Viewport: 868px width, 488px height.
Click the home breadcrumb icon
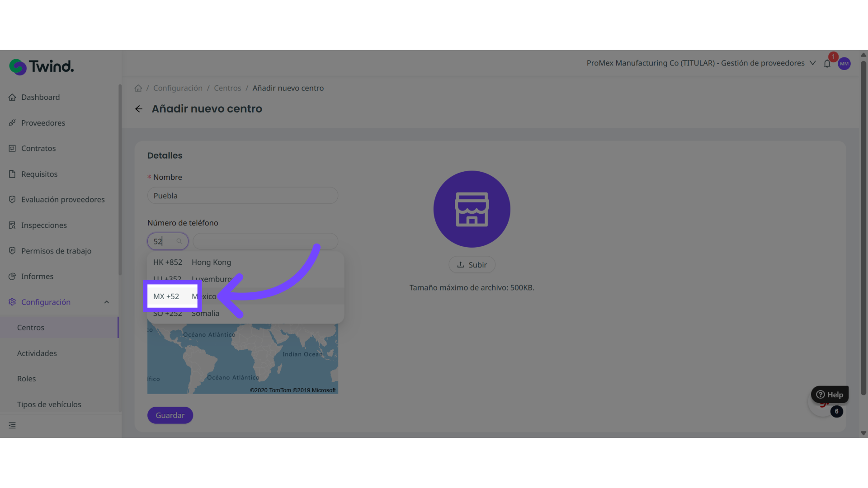[x=138, y=88]
